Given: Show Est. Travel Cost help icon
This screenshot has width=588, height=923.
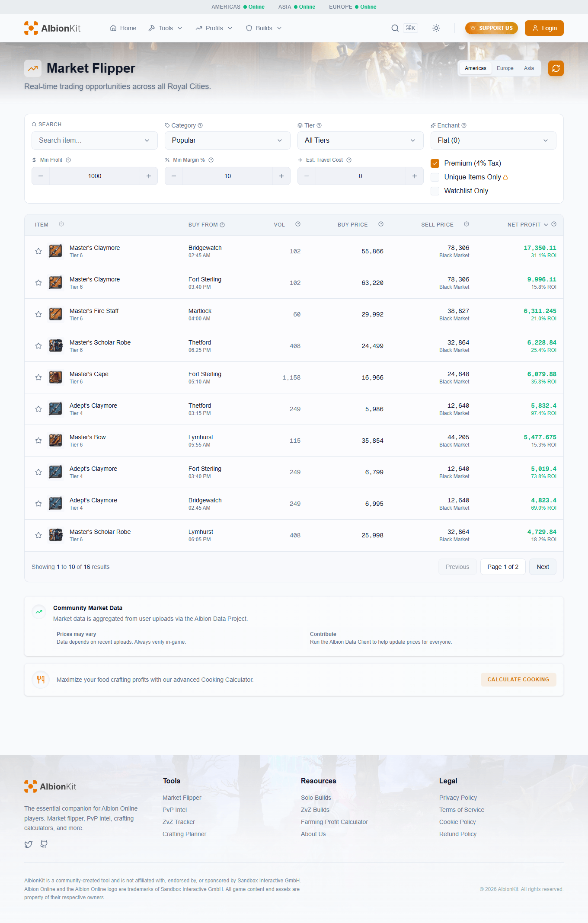Looking at the screenshot, I should point(349,160).
